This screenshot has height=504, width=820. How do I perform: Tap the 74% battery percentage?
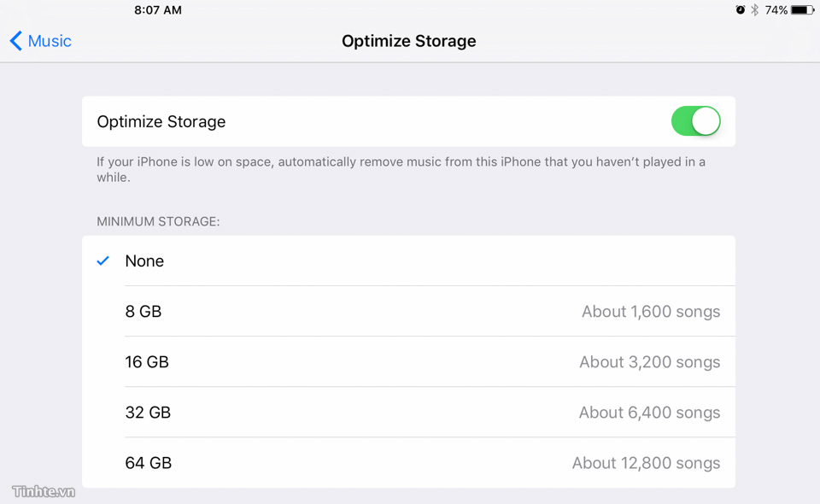pyautogui.click(x=776, y=10)
